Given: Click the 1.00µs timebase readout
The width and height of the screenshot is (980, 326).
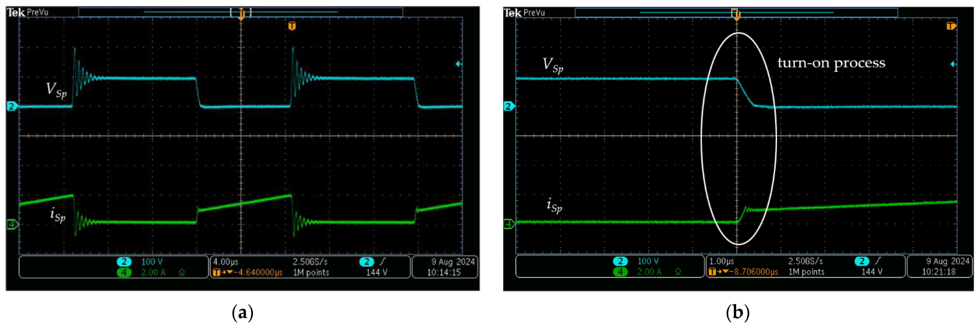Looking at the screenshot, I should (722, 262).
